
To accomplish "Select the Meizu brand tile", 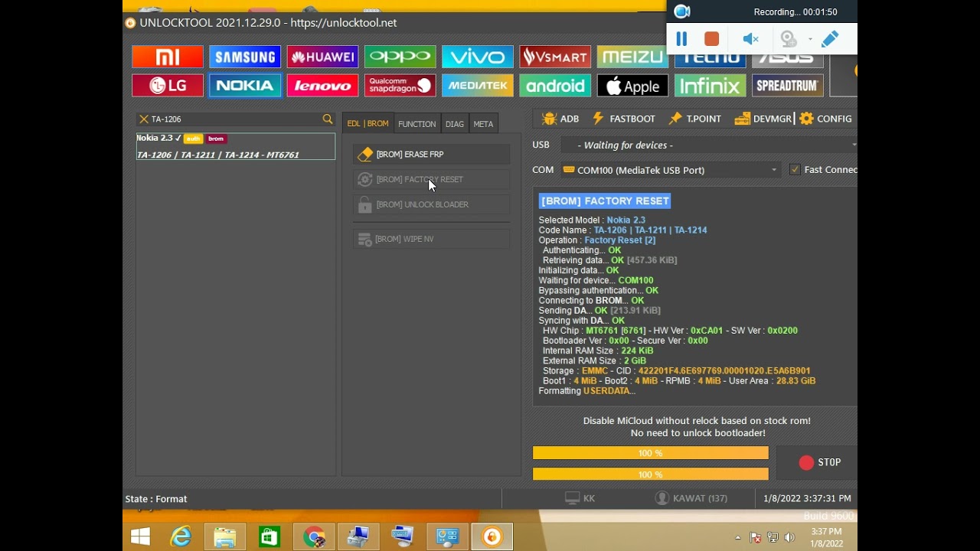I will (632, 57).
